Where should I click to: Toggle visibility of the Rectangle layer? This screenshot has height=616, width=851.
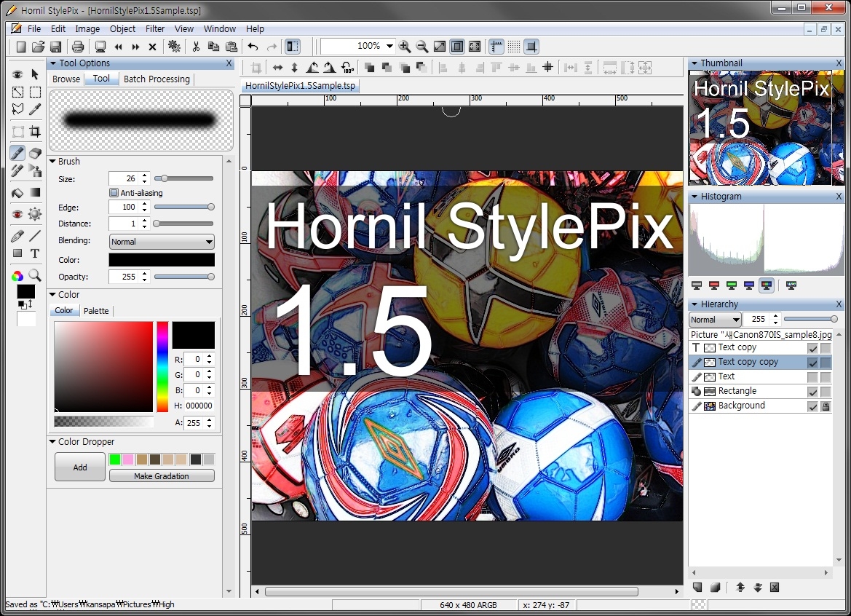pyautogui.click(x=812, y=392)
